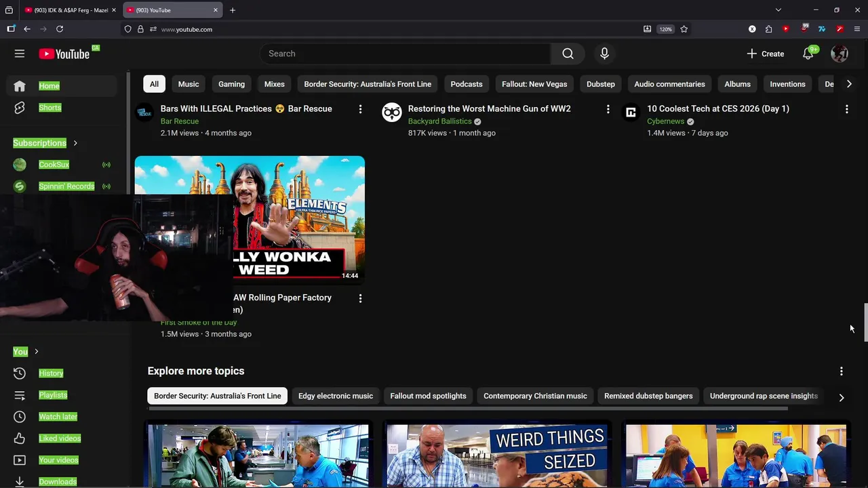Reload the page with browser refresh
Viewport: 868px width, 488px height.
60,29
